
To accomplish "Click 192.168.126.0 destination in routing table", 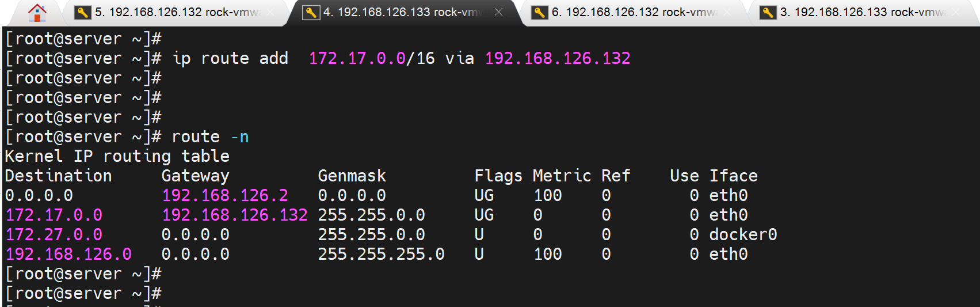I will (68, 255).
